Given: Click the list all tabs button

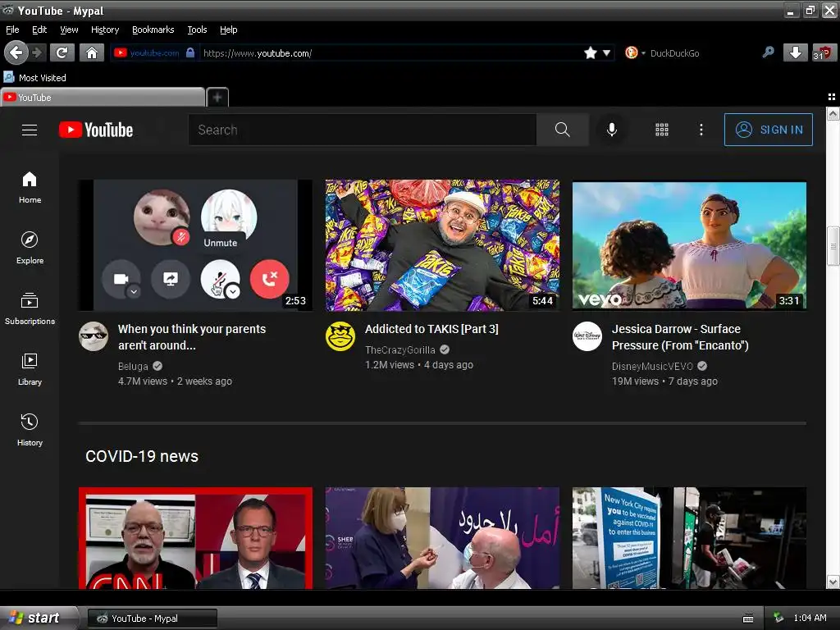Looking at the screenshot, I should [x=832, y=97].
